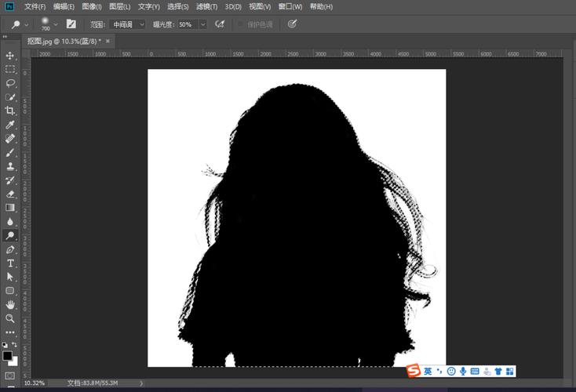
Task: Open the 范围 中间调 dropdown
Action: tap(128, 24)
